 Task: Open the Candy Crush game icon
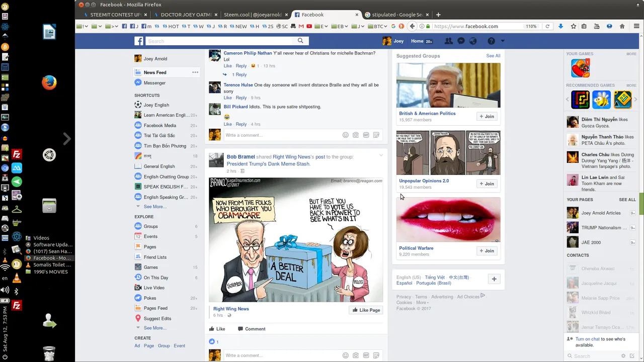[580, 68]
